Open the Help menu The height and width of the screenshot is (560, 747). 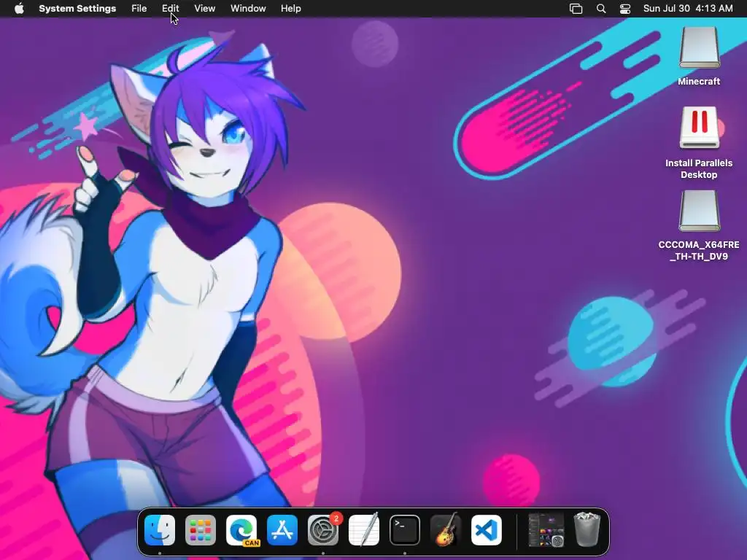[290, 9]
